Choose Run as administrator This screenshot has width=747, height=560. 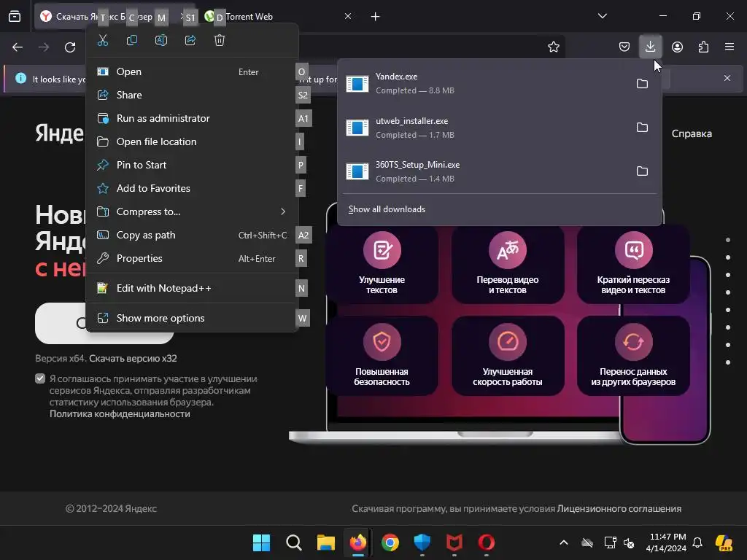192,119
